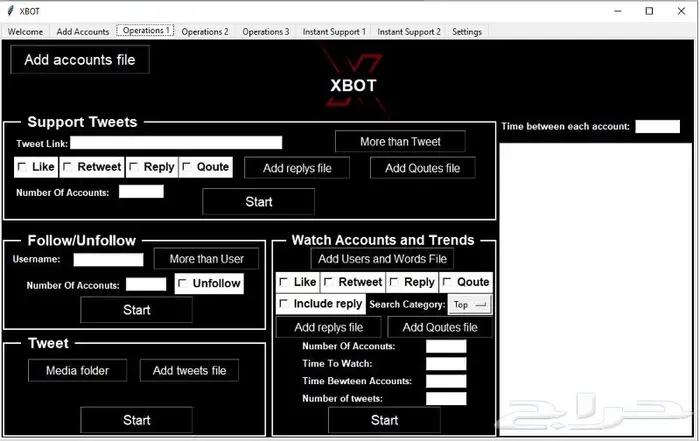
Task: Open the Settings tab
Action: pyautogui.click(x=467, y=32)
